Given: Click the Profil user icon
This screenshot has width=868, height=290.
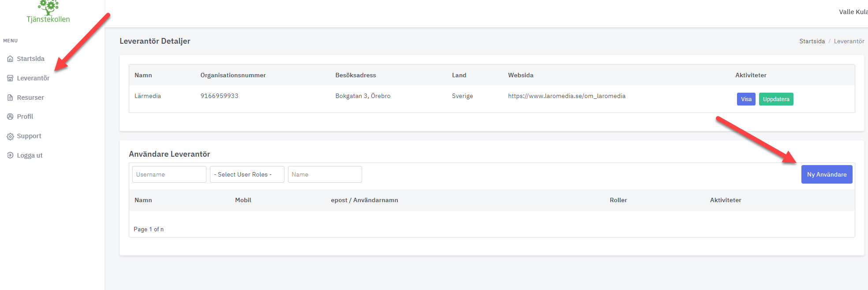Looking at the screenshot, I should tap(10, 117).
